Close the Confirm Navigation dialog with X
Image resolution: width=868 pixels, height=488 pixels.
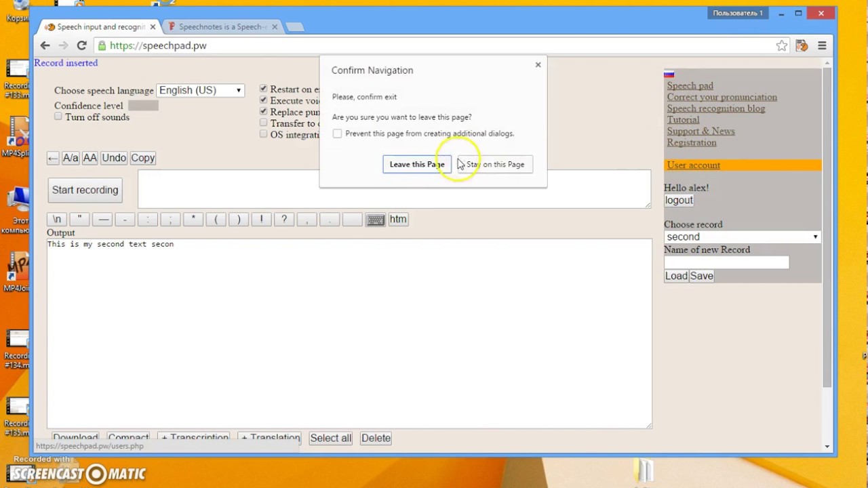coord(538,65)
